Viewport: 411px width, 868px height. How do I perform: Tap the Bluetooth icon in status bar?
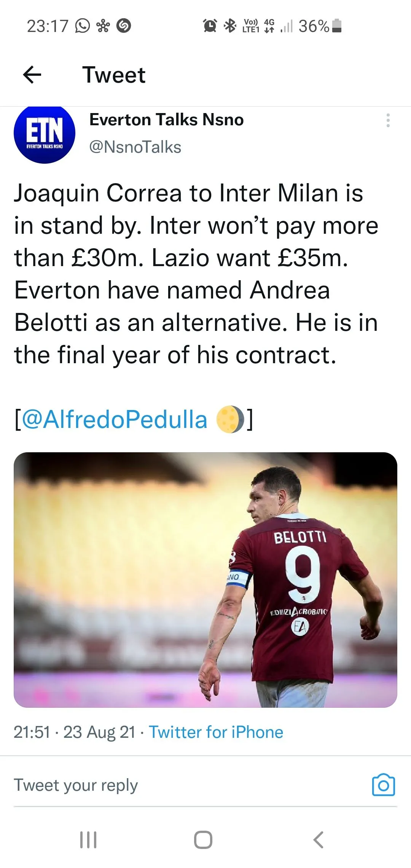tap(230, 26)
